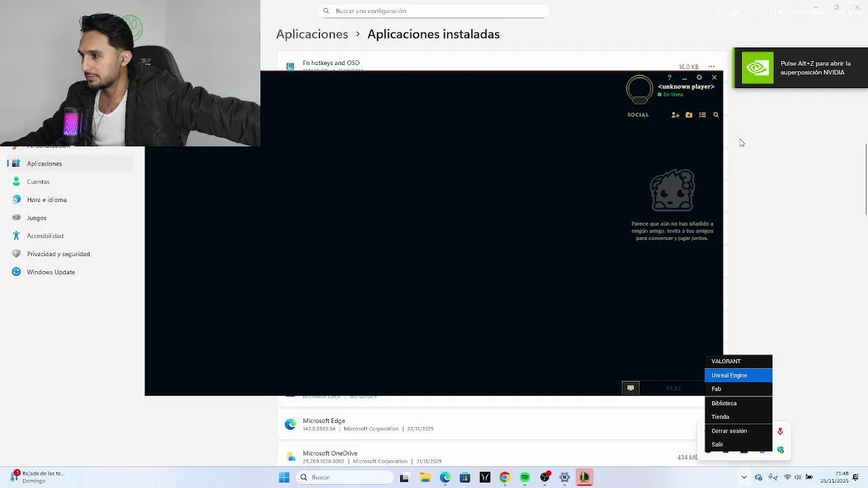
Task: Open Accesibilidad in Settings sidebar
Action: [72, 236]
